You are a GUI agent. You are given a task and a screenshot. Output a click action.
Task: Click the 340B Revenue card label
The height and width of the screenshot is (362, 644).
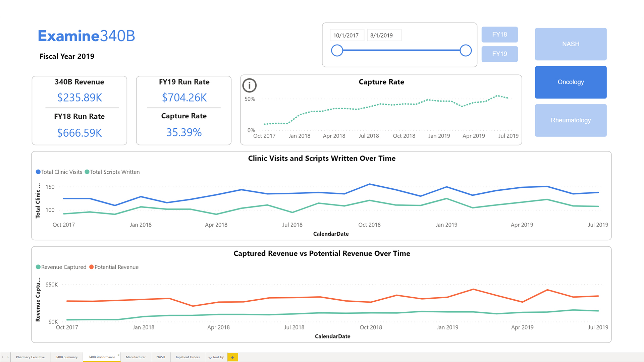[x=79, y=82]
